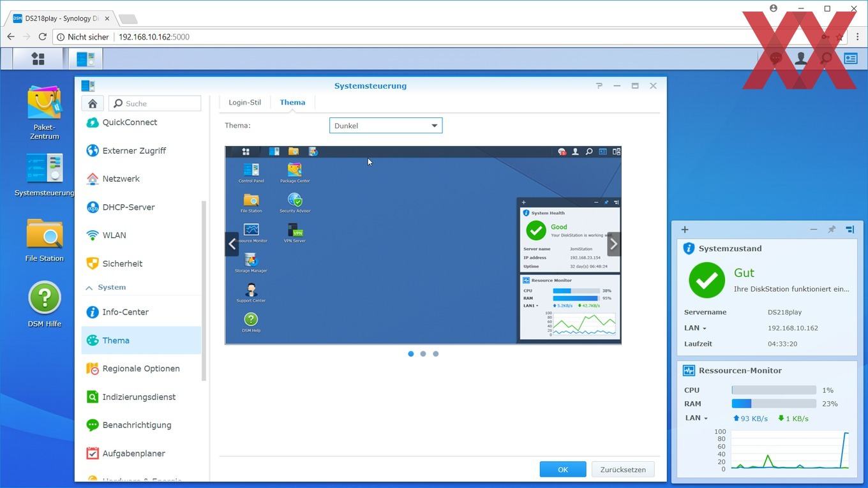Expand LAN dropdown in Systemzustand
The width and height of the screenshot is (868, 488).
(694, 328)
